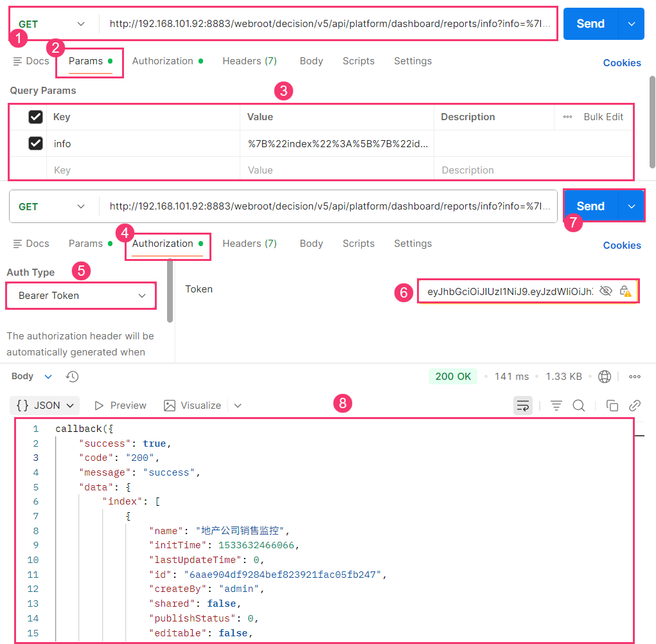This screenshot has height=644, width=656.
Task: Click the empty Key placeholder cell
Action: (143, 170)
